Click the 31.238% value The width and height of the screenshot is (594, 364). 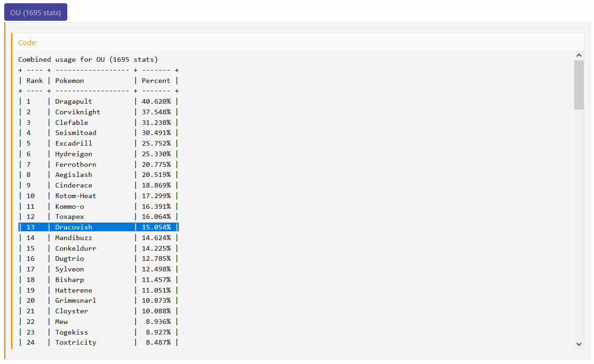point(156,123)
